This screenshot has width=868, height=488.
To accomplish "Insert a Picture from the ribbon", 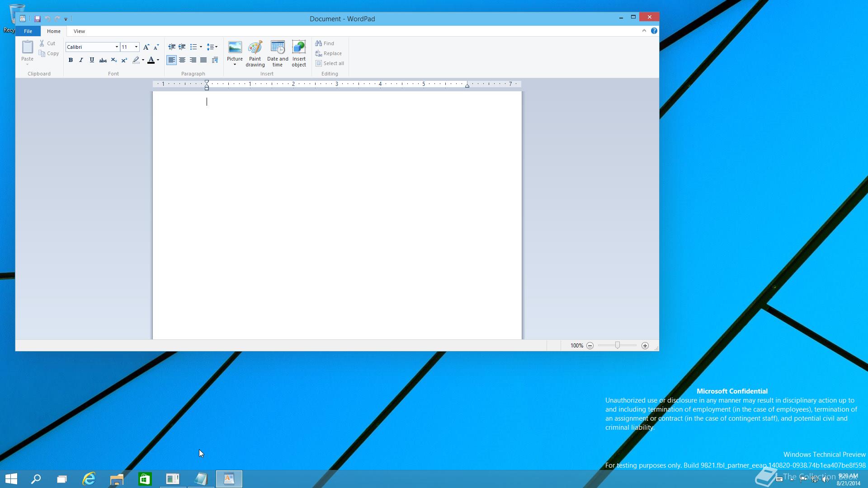I will point(235,51).
